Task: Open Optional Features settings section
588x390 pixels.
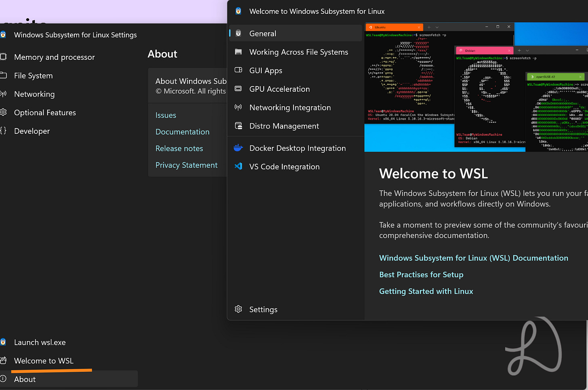Action: pyautogui.click(x=45, y=112)
